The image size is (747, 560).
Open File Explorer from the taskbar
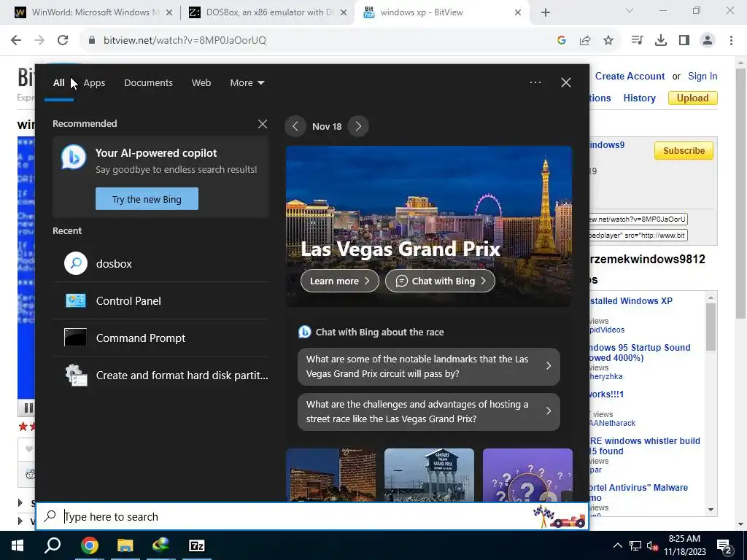125,545
